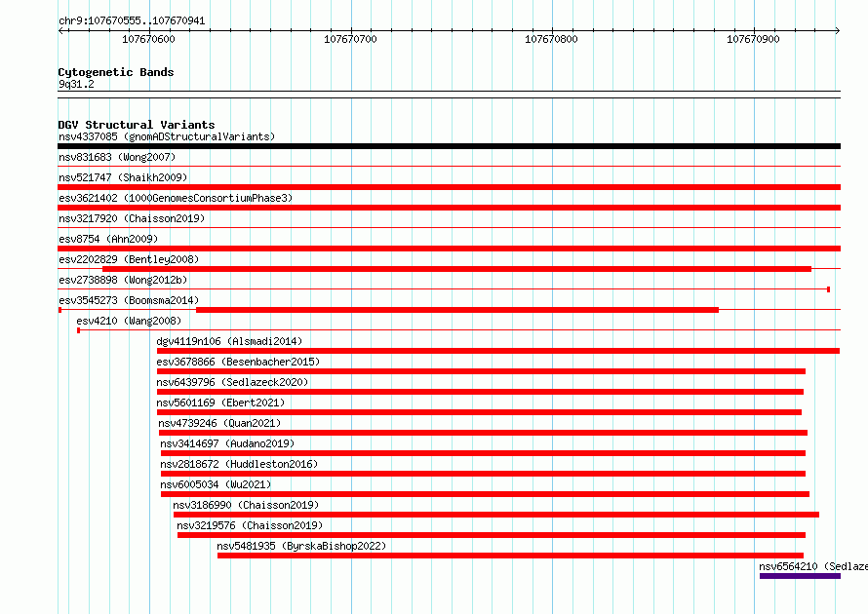
Task: Select the nsv3219576 Chaisson2019 bar
Action: (x=492, y=535)
